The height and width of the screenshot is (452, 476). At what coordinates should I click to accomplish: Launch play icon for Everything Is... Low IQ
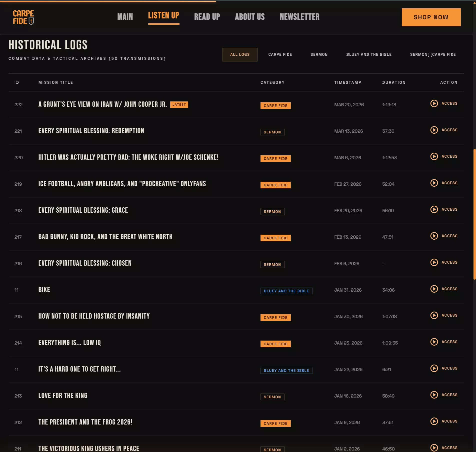point(434,342)
